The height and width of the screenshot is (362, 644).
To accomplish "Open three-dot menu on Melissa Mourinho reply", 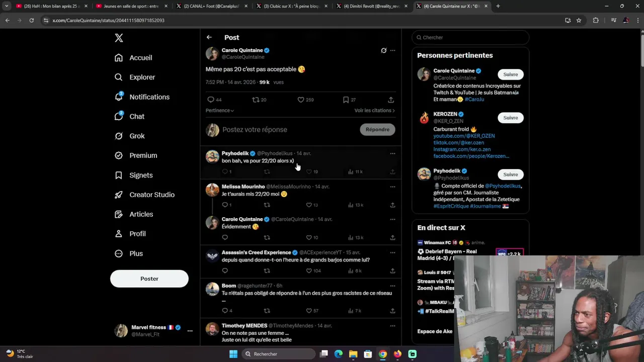I will coord(392,187).
